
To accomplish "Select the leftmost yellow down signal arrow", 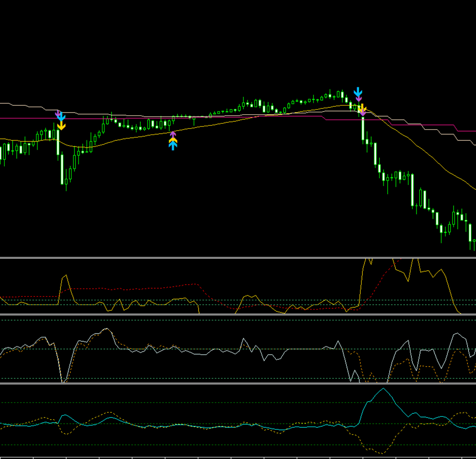I will [x=62, y=126].
